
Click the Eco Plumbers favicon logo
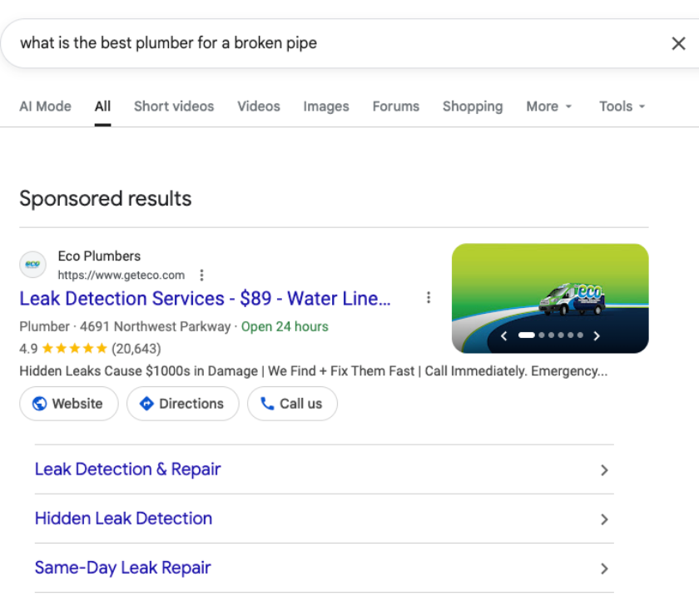click(32, 265)
